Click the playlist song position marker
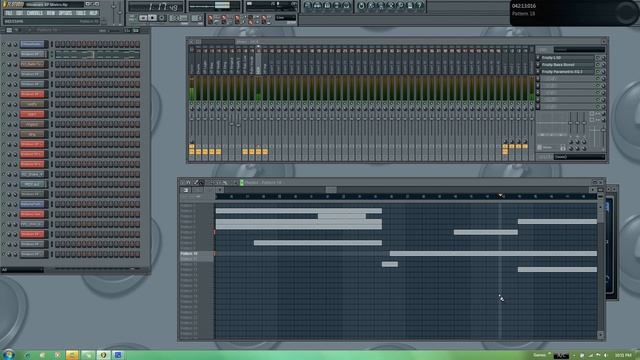640x360 pixels. [500, 196]
